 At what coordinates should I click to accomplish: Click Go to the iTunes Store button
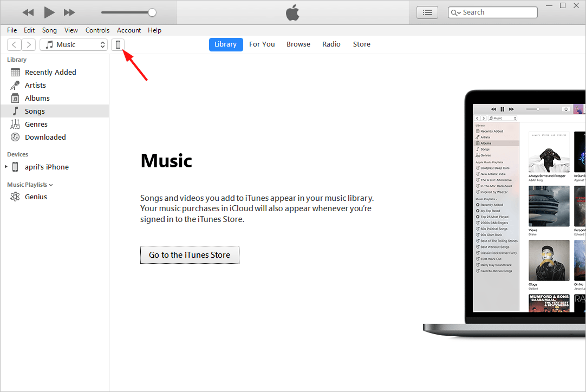point(190,255)
